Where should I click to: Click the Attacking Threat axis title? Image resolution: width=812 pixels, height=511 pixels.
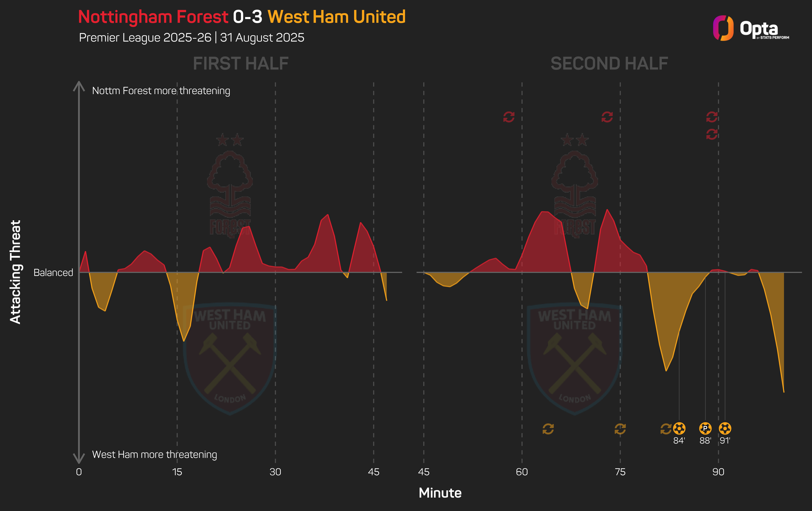click(15, 272)
